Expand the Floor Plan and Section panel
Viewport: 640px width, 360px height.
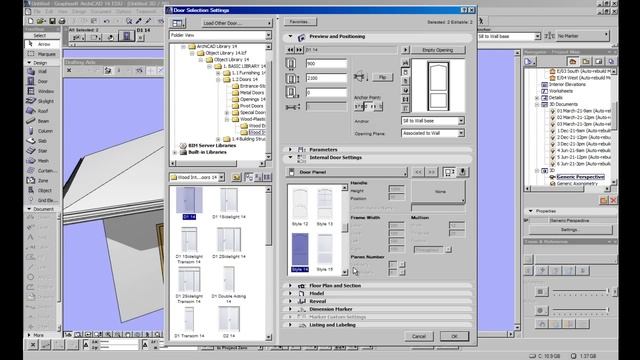(x=290, y=286)
